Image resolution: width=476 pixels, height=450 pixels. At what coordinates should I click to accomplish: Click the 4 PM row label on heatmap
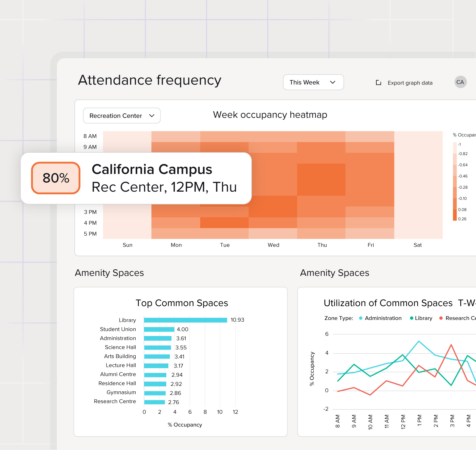(90, 223)
